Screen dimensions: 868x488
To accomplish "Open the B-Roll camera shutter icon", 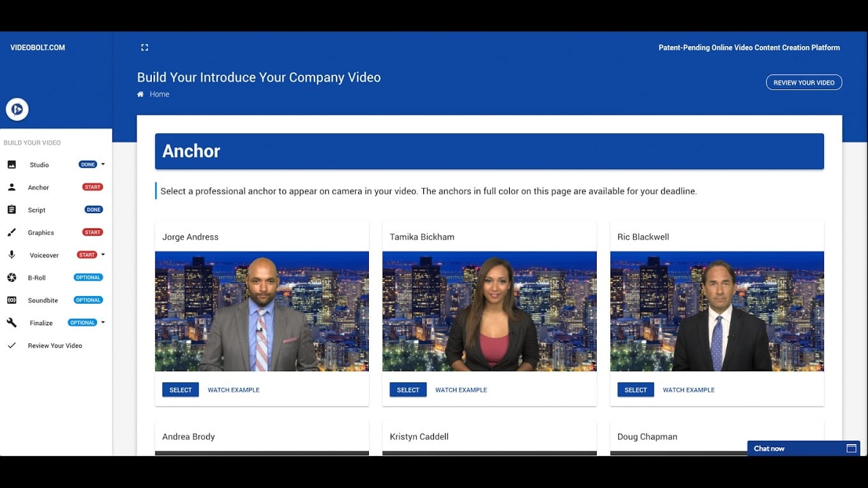I will tap(11, 277).
